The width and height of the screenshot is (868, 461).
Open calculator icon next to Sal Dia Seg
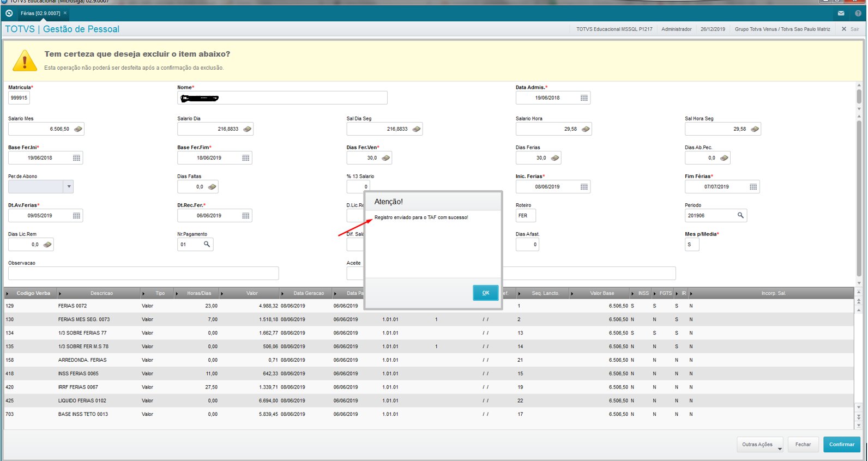(x=417, y=129)
